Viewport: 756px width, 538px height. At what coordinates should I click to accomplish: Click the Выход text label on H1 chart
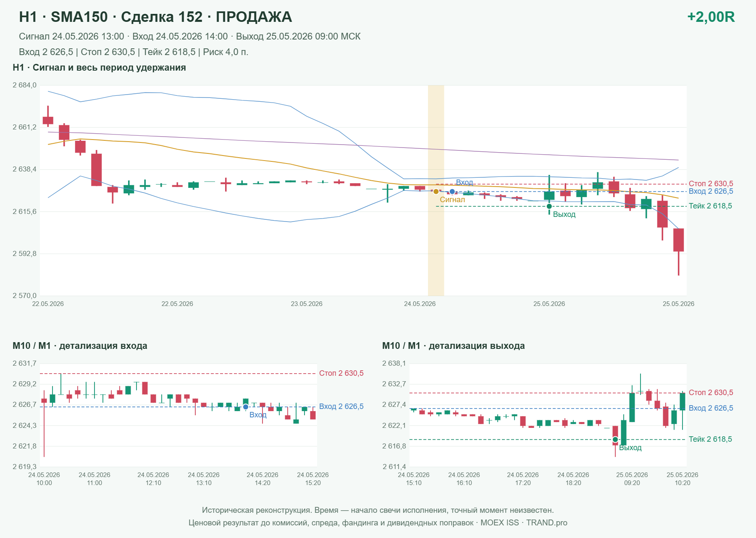click(564, 214)
